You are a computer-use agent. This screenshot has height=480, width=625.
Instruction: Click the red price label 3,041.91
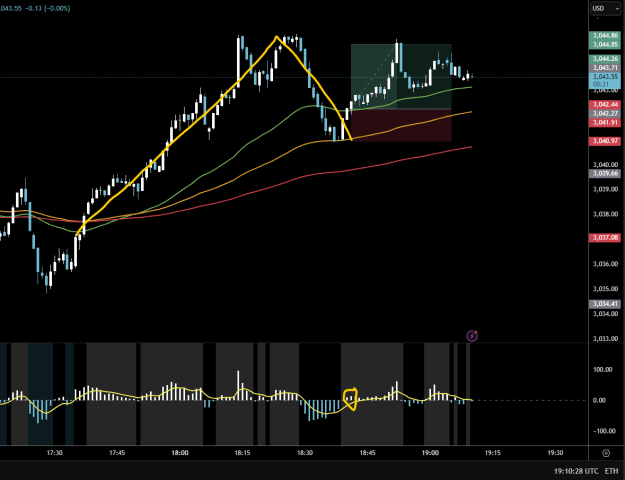coord(605,122)
